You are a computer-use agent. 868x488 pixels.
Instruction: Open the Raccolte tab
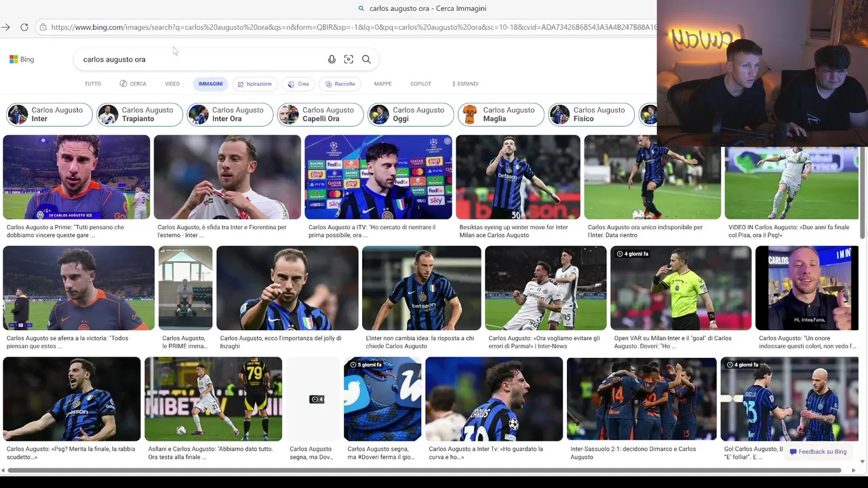(x=340, y=84)
